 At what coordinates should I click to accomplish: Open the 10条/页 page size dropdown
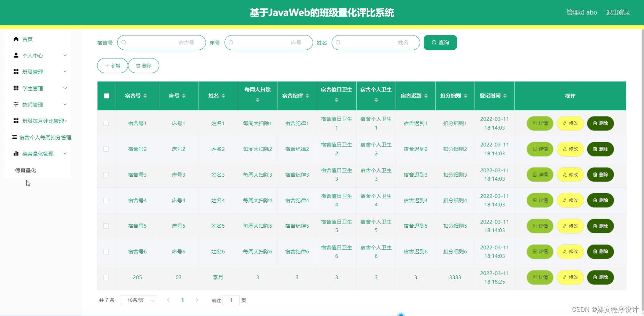(x=138, y=300)
